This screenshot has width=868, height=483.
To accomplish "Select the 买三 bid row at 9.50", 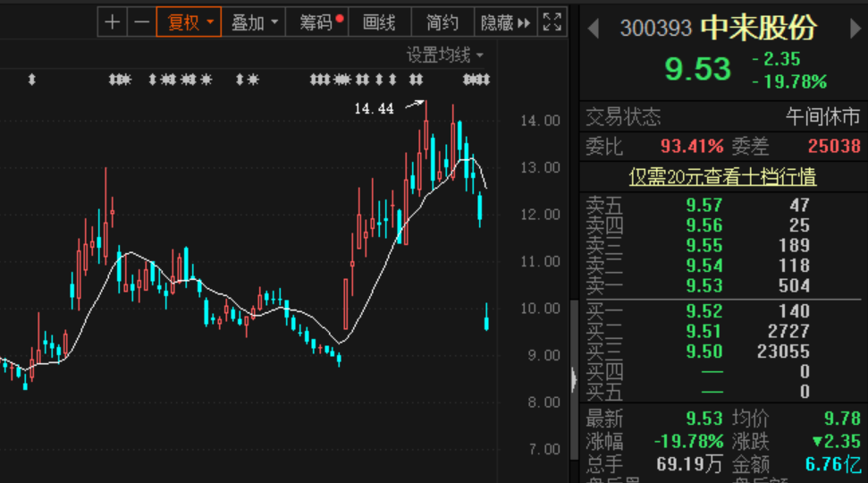I will pos(722,352).
